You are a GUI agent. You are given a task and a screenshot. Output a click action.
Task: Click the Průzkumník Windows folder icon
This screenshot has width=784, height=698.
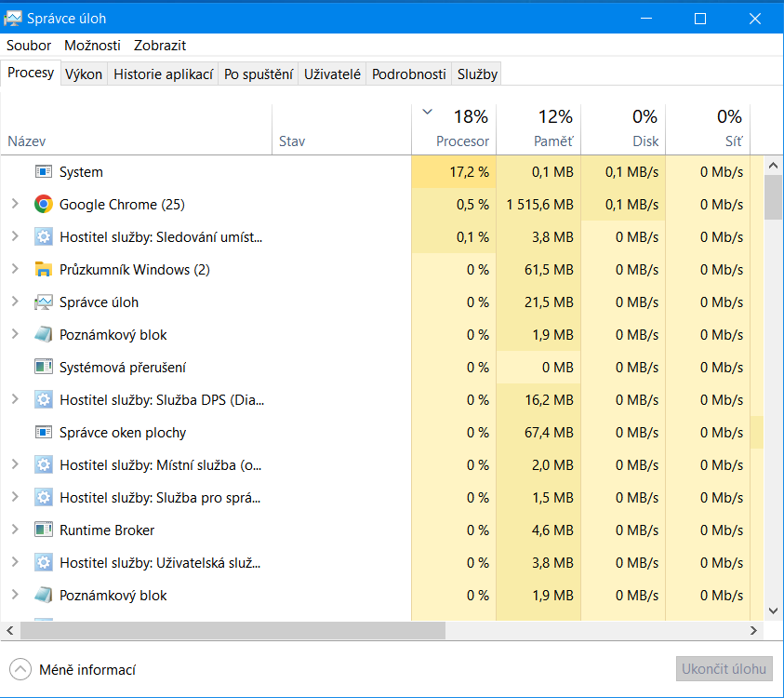click(x=43, y=270)
